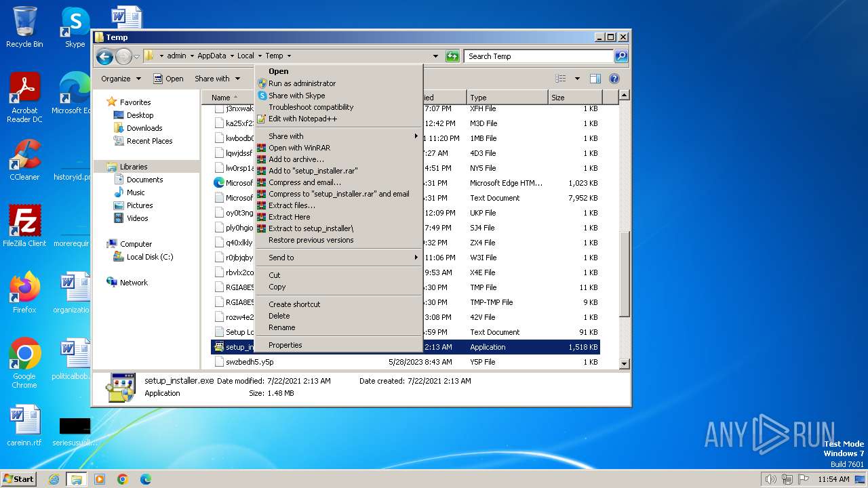
Task: Open Skype desktop shortcut
Action: (x=75, y=27)
